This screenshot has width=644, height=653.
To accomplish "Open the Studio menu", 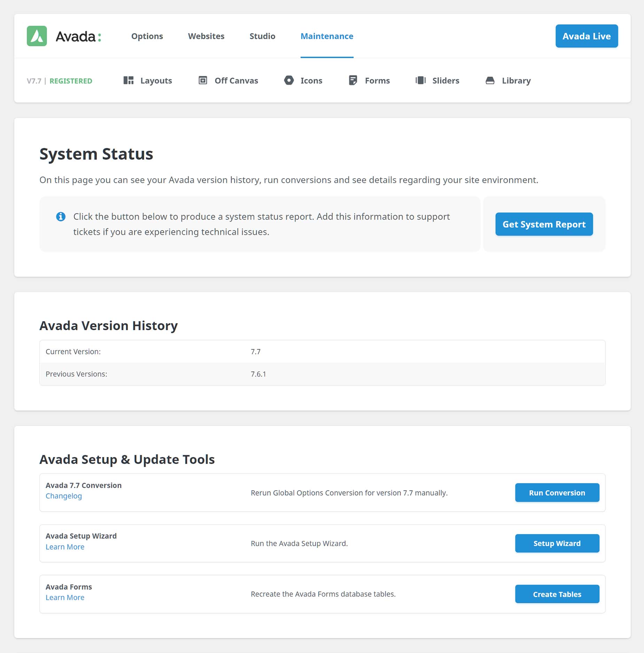I will [x=262, y=36].
